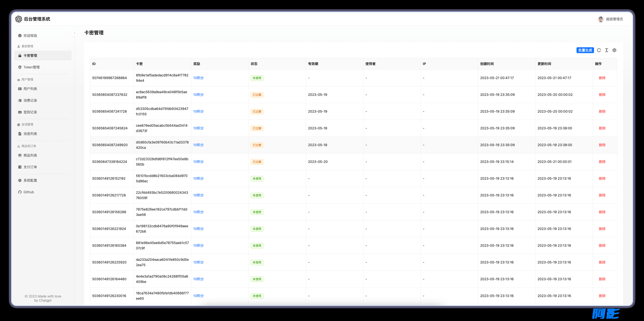The width and height of the screenshot is (644, 321).
Task: Click the refresh icon above the table
Action: [x=599, y=50]
